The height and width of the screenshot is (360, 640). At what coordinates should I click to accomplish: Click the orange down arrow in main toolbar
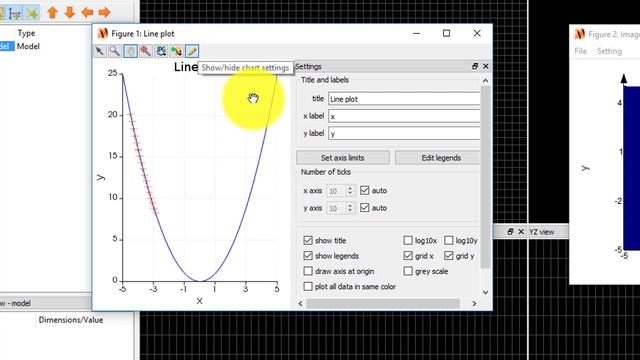(70, 13)
